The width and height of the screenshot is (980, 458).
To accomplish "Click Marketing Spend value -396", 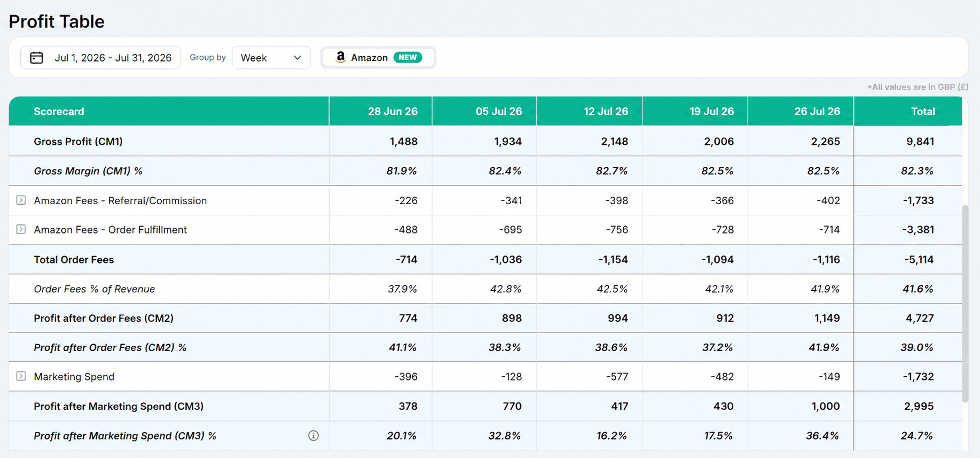I will (x=406, y=377).
